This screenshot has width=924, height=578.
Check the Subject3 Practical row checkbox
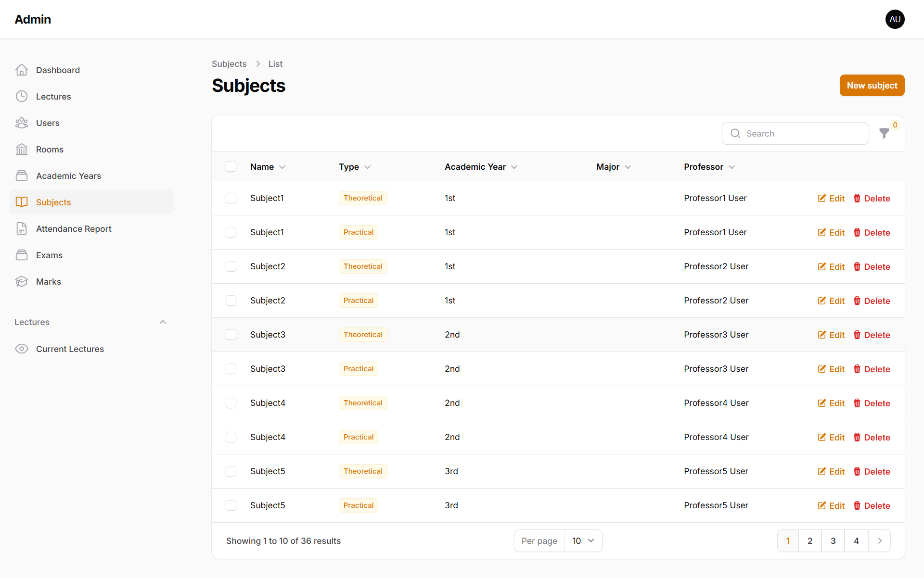click(231, 369)
